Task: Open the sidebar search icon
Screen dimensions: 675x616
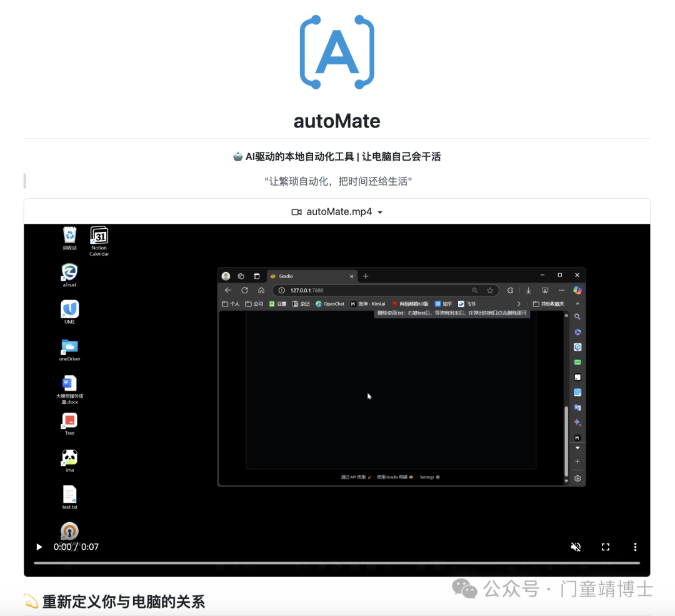Action: point(577,316)
